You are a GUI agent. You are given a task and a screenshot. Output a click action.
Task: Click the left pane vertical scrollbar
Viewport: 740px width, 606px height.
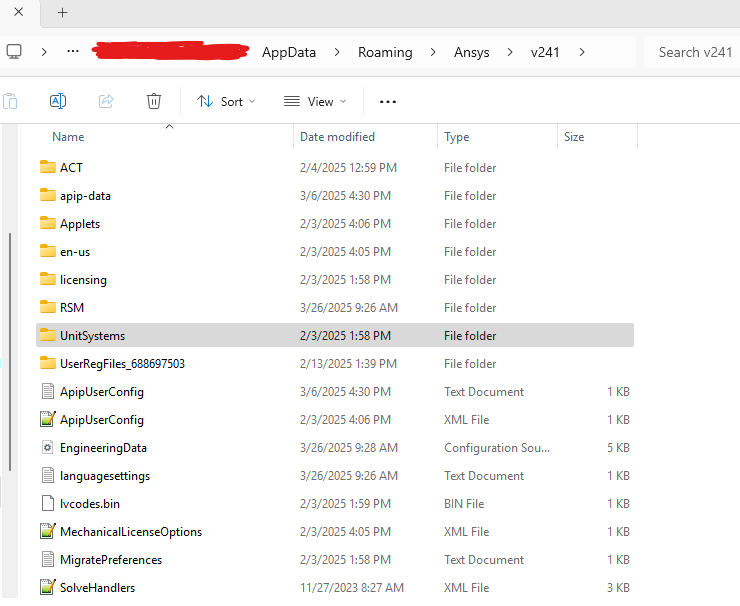pos(9,350)
